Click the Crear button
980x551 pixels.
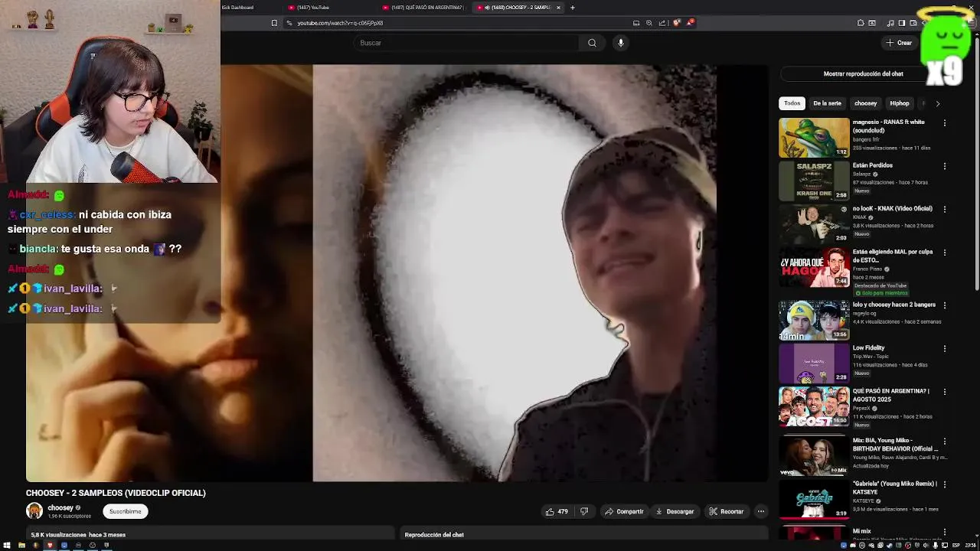(x=899, y=43)
